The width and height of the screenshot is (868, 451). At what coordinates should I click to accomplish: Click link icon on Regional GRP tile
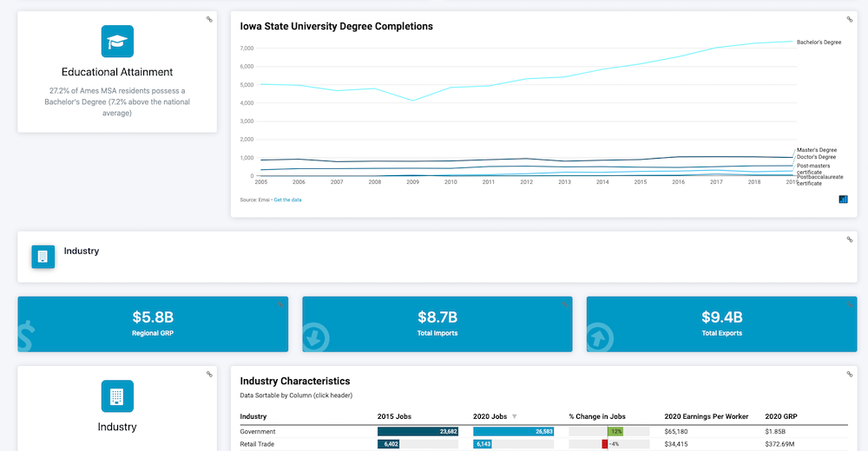(x=280, y=304)
